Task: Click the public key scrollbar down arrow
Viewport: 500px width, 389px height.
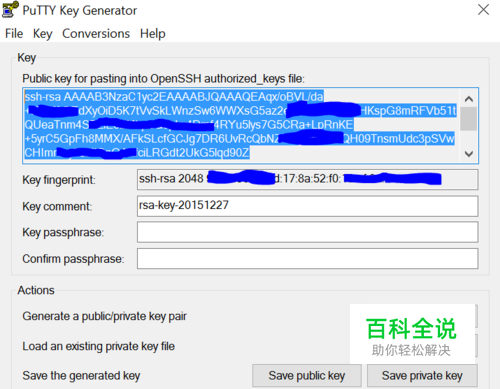Action: [x=469, y=154]
